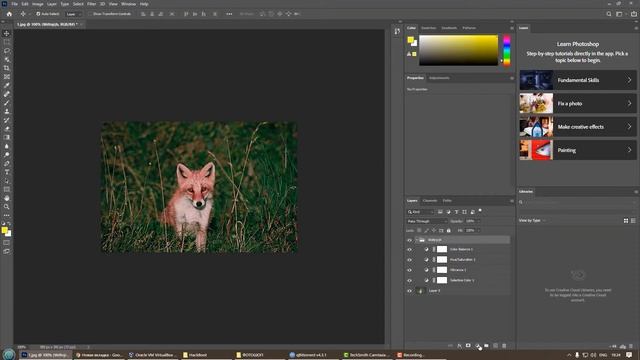Toggle visibility of Hue/Saturation 1 layer
Viewport: 640px width, 360px height.
point(409,260)
